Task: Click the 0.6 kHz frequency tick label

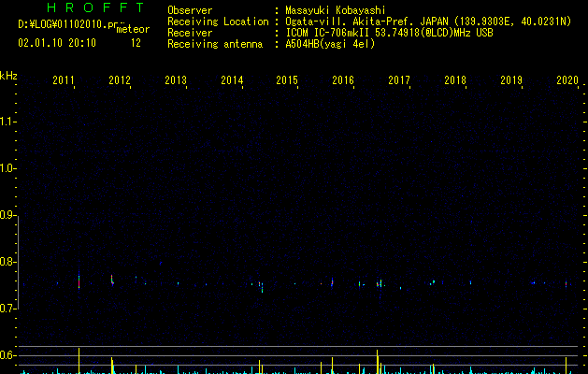Action: click(7, 355)
